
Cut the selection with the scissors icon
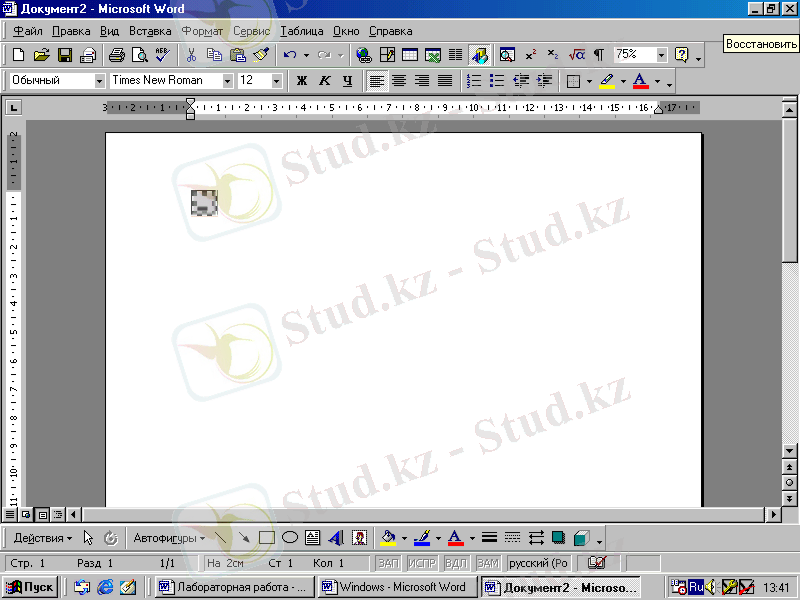191,55
